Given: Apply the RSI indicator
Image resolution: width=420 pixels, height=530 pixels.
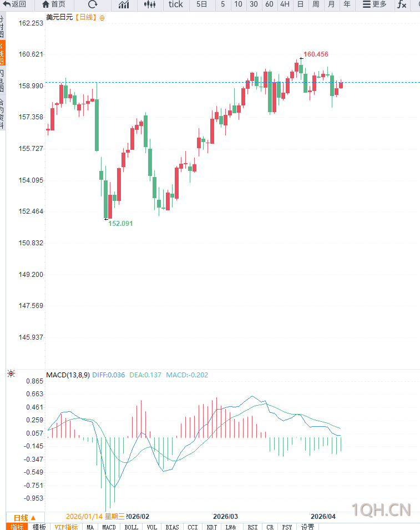Looking at the screenshot, I should click(253, 527).
